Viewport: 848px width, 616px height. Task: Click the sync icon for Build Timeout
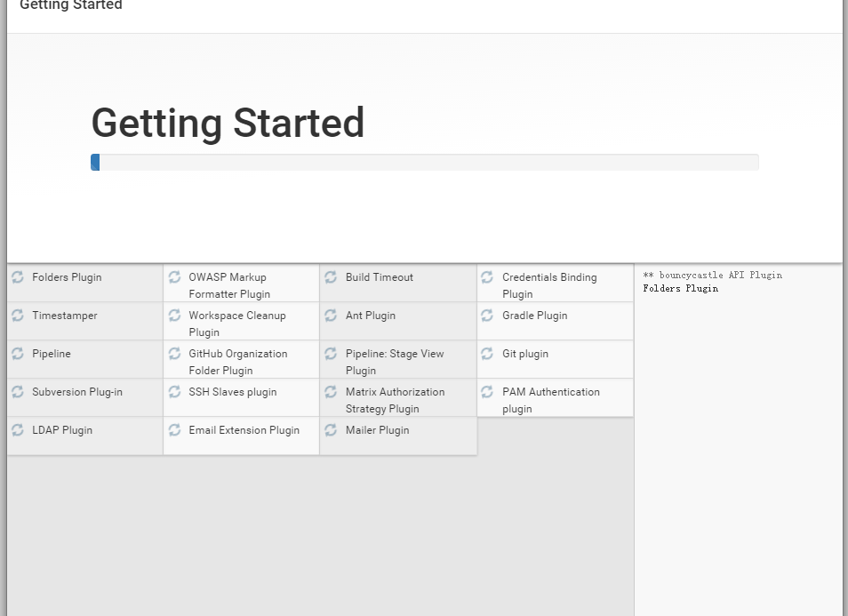pos(331,277)
